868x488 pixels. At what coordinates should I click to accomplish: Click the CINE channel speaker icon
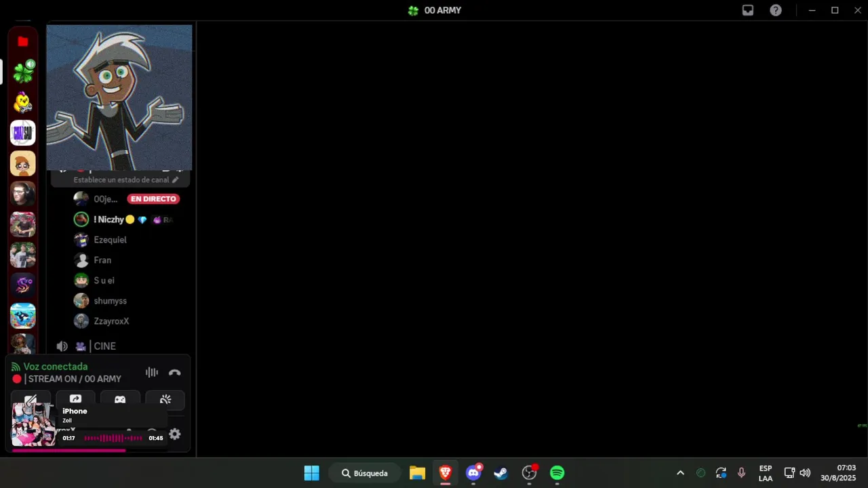tap(62, 346)
